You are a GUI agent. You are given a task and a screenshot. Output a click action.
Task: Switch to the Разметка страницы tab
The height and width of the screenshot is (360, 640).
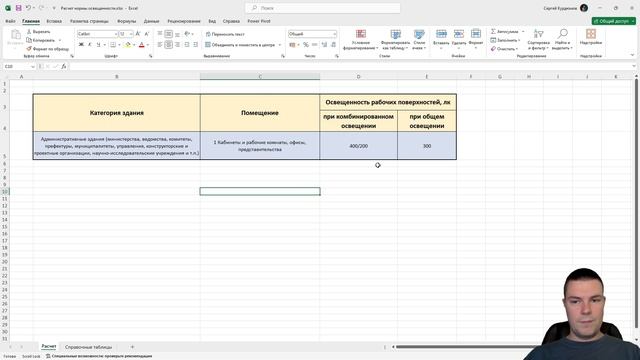(x=89, y=21)
